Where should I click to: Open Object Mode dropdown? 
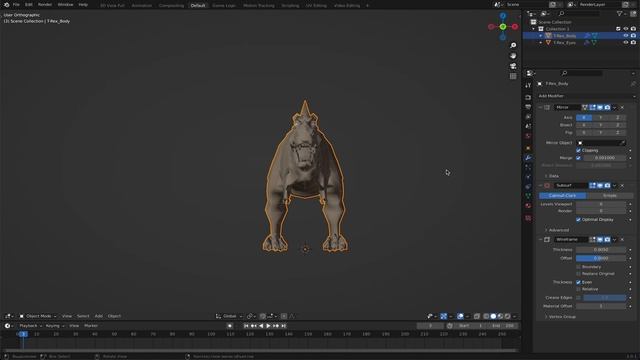38,316
